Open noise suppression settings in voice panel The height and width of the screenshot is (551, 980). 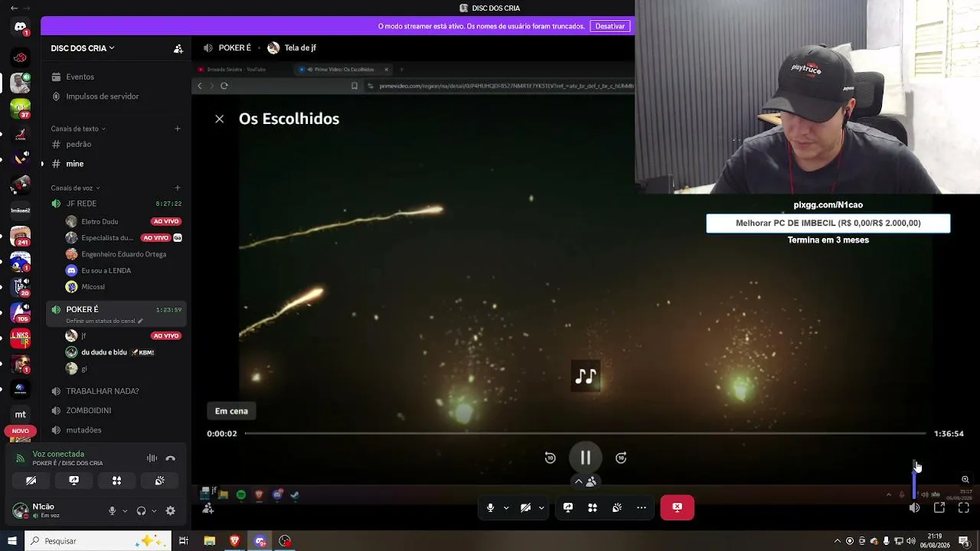[152, 458]
